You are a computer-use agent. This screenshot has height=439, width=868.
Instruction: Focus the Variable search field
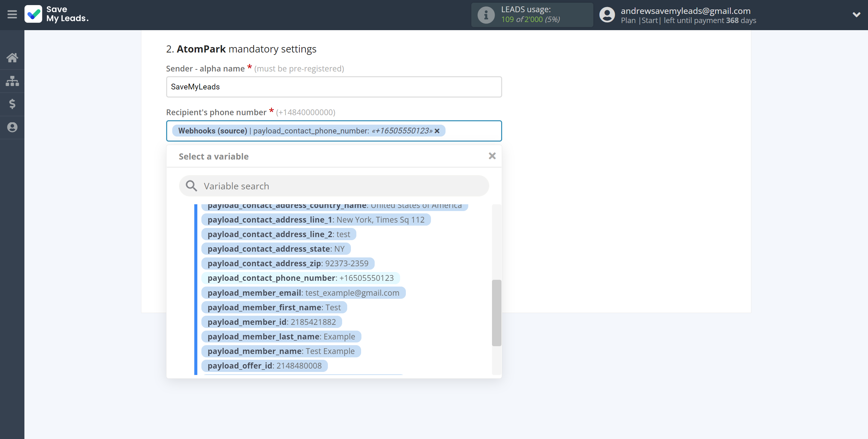[x=334, y=186]
